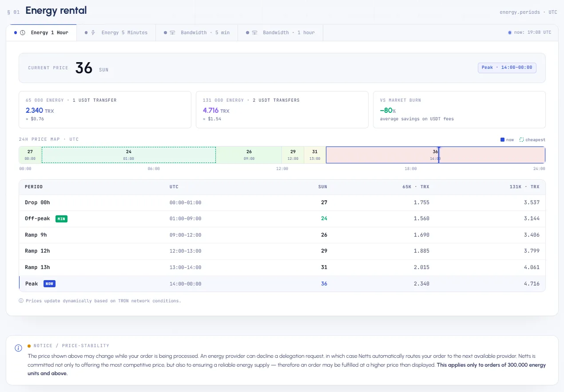Click the '≈ $1.54' estimate

pyautogui.click(x=212, y=119)
